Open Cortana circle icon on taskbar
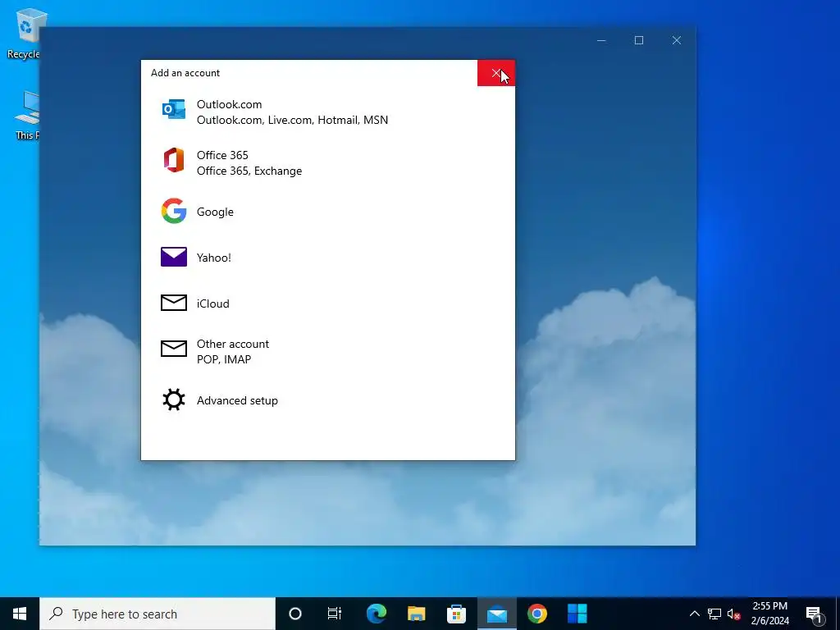Screen dimensions: 840x630 tap(295, 614)
